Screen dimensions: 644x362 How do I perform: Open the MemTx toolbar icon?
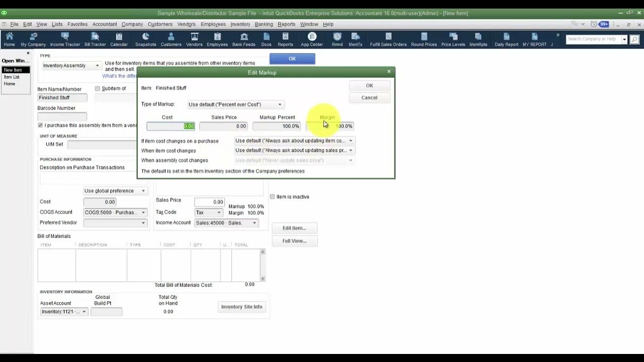tap(355, 40)
